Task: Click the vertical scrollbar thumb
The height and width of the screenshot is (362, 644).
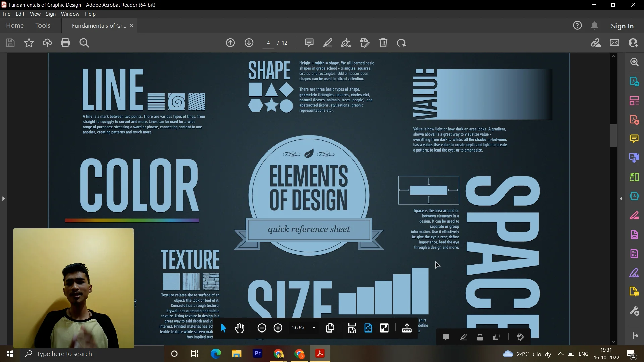Action: pyautogui.click(x=613, y=135)
